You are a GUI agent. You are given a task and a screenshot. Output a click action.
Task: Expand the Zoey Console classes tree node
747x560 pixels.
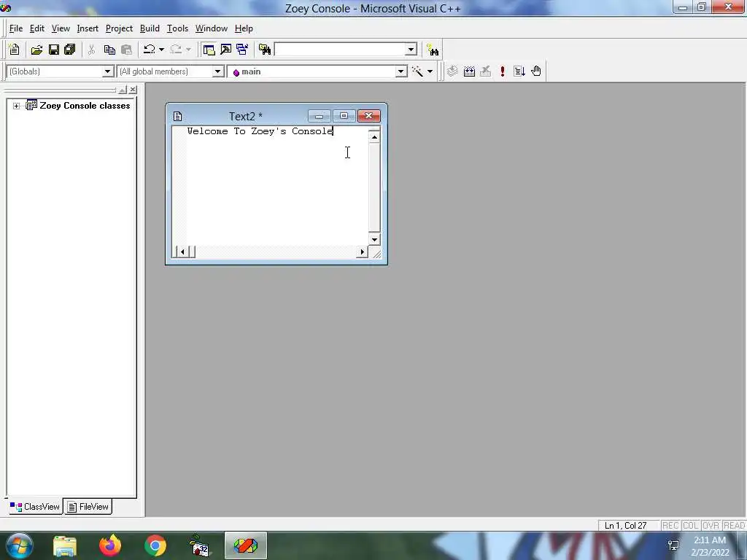[x=16, y=106]
